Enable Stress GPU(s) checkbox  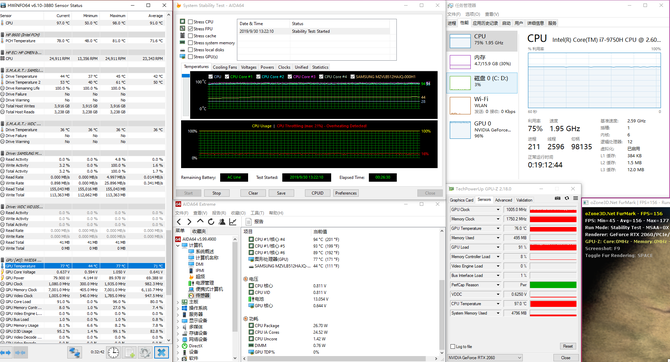tap(191, 56)
